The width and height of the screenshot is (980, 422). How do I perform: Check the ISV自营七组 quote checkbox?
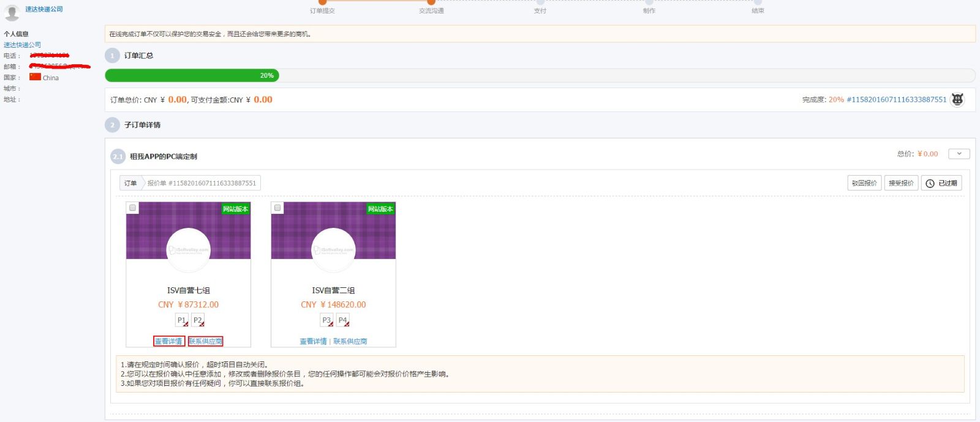132,208
